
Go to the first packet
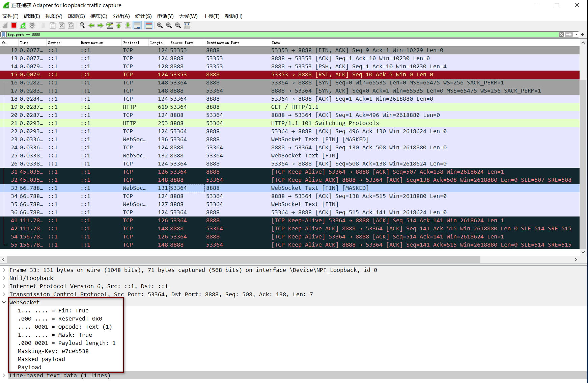pos(119,25)
